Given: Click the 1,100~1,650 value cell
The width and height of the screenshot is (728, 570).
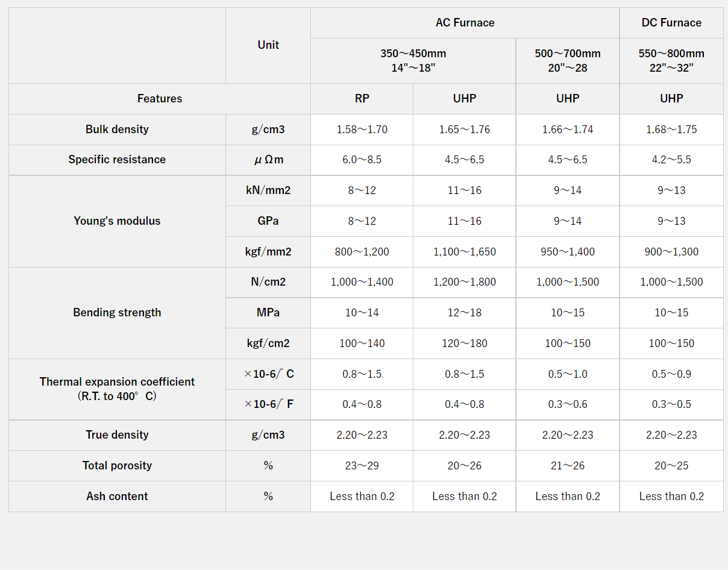Looking at the screenshot, I should tap(465, 252).
